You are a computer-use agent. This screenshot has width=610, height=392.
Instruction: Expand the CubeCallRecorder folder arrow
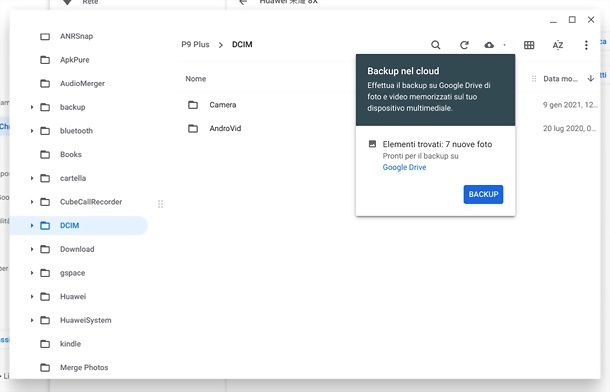[x=32, y=202]
